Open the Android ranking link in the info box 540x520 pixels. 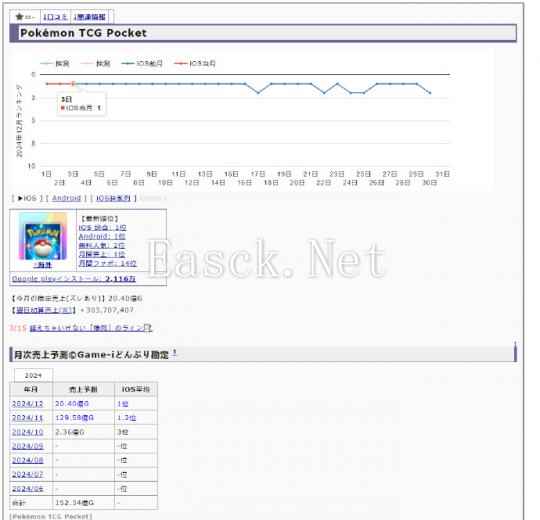pyautogui.click(x=102, y=236)
